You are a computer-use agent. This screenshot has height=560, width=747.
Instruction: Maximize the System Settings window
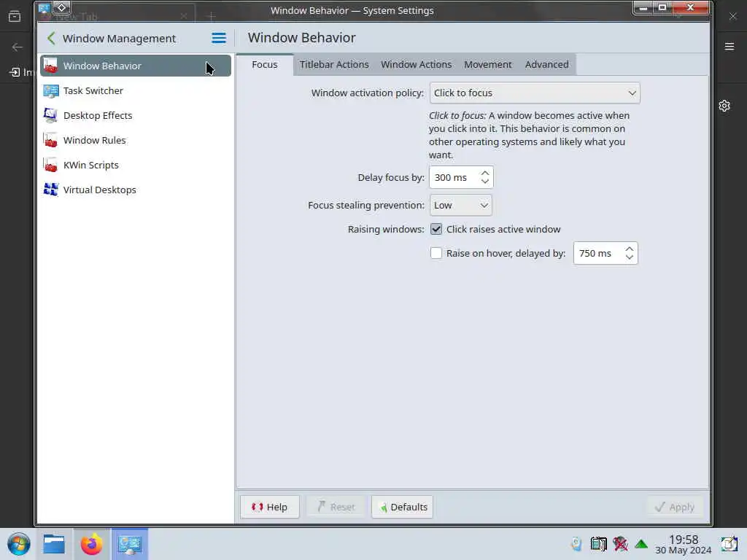[x=662, y=7]
